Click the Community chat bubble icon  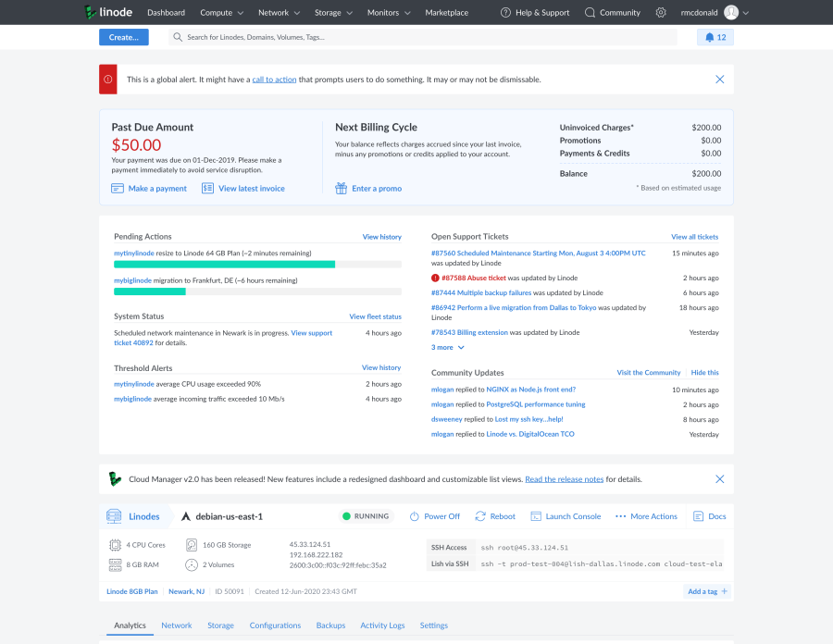(x=590, y=12)
